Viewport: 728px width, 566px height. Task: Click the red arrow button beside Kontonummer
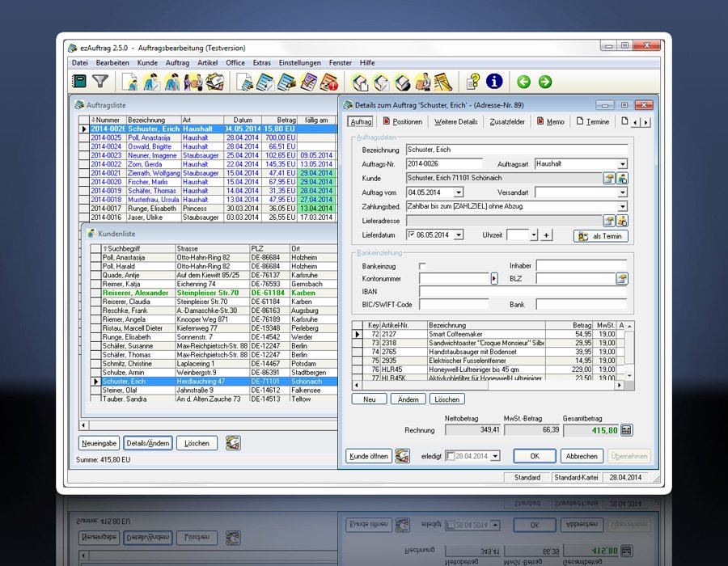(494, 278)
